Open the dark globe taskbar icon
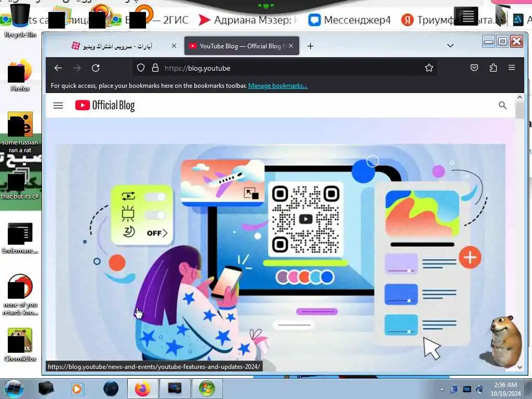 click(111, 389)
